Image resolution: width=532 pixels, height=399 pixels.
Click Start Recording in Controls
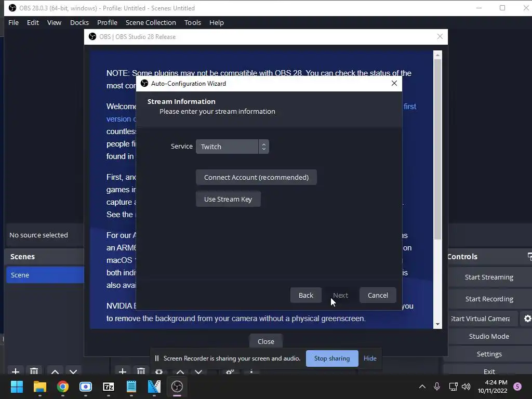click(489, 299)
